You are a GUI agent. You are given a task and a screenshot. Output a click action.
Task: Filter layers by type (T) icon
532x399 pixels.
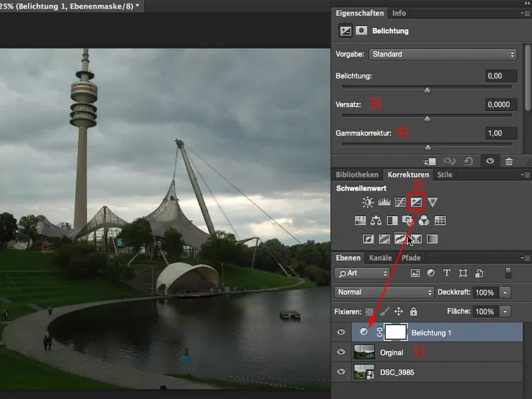446,273
